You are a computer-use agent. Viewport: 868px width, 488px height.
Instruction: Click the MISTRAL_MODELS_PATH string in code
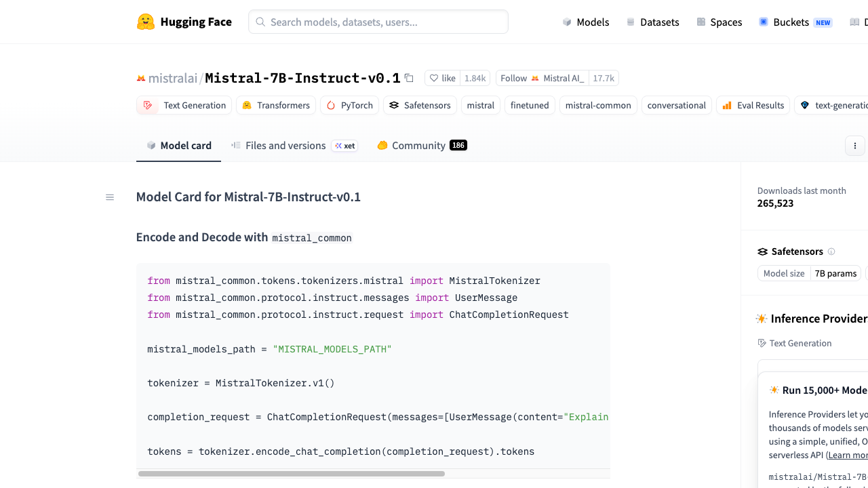(x=332, y=349)
